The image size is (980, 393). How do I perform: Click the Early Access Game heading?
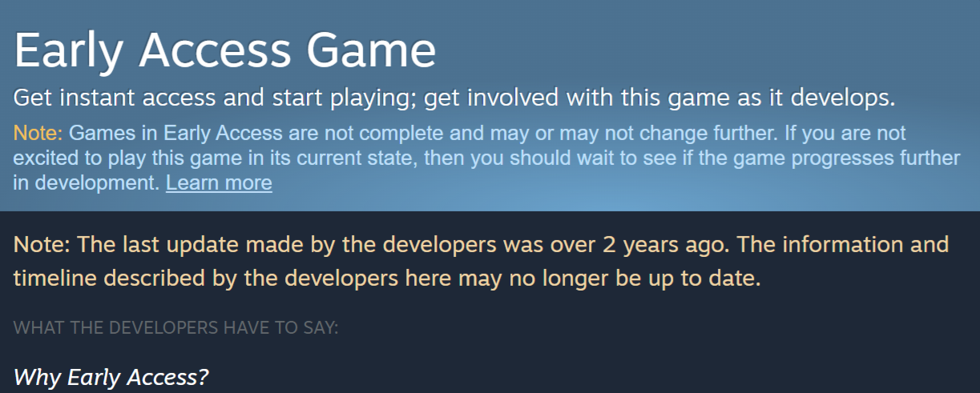[x=225, y=52]
